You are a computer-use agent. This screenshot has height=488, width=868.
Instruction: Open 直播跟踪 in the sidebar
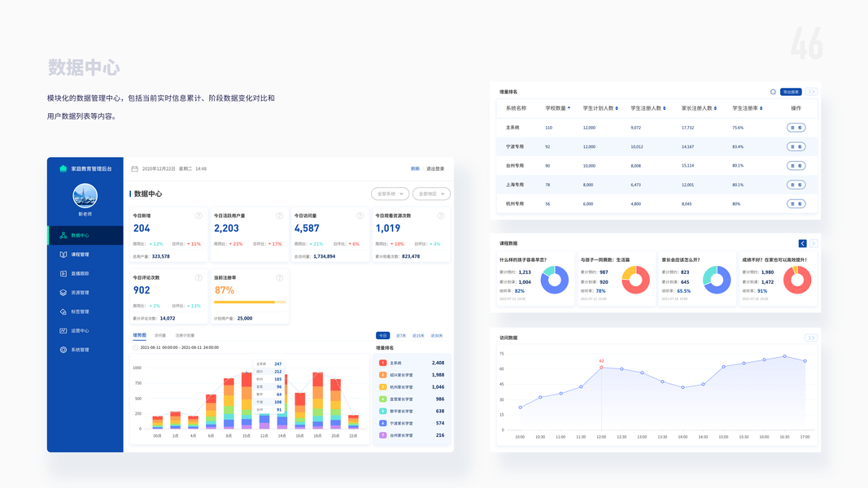click(x=85, y=273)
